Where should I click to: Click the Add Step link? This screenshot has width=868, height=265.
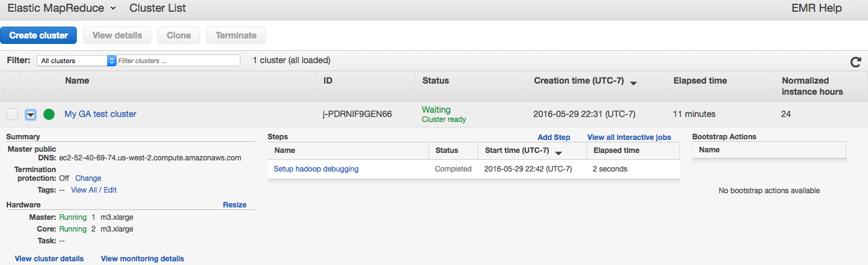coord(553,137)
